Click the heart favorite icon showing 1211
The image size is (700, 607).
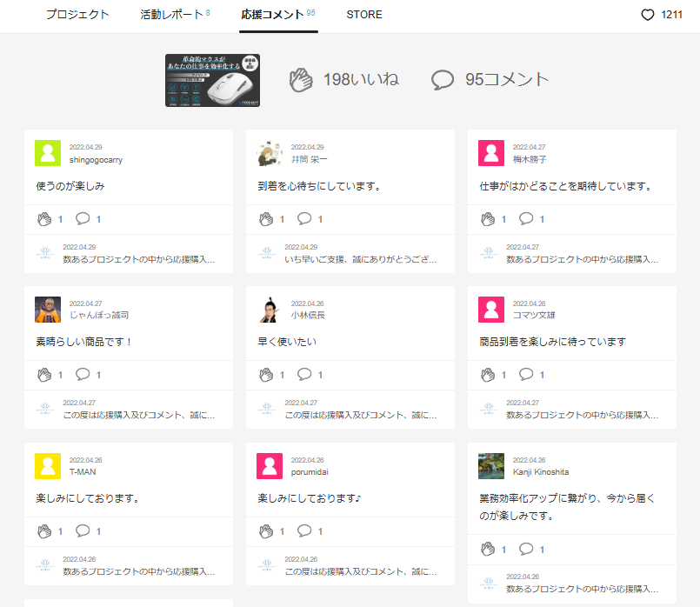647,15
